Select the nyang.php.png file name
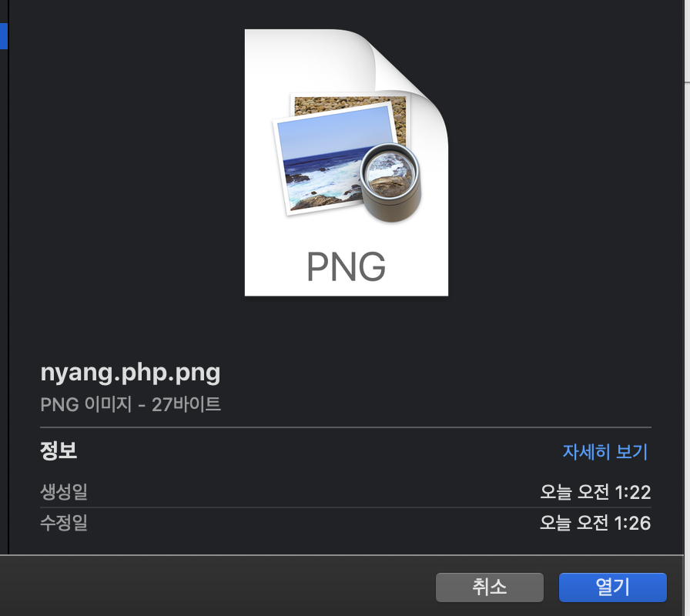The height and width of the screenshot is (616, 690). 130,373
